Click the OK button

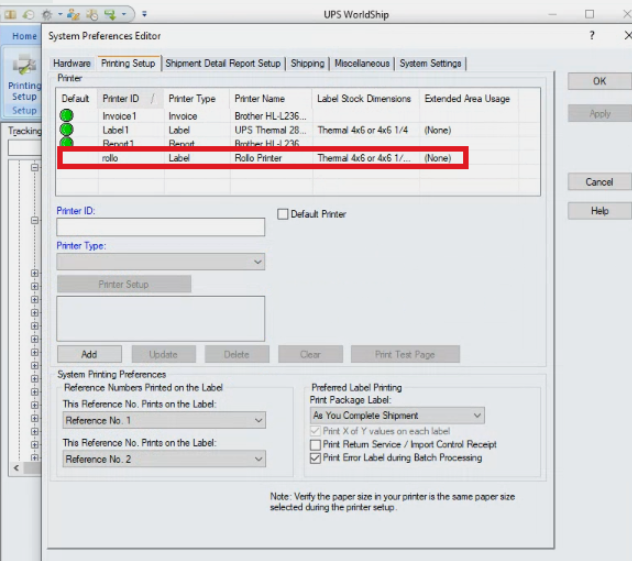600,81
